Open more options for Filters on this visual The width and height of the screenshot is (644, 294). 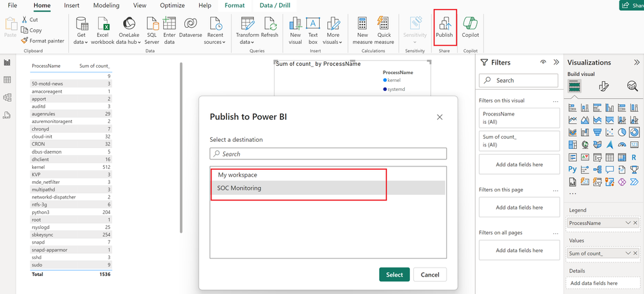pyautogui.click(x=556, y=101)
